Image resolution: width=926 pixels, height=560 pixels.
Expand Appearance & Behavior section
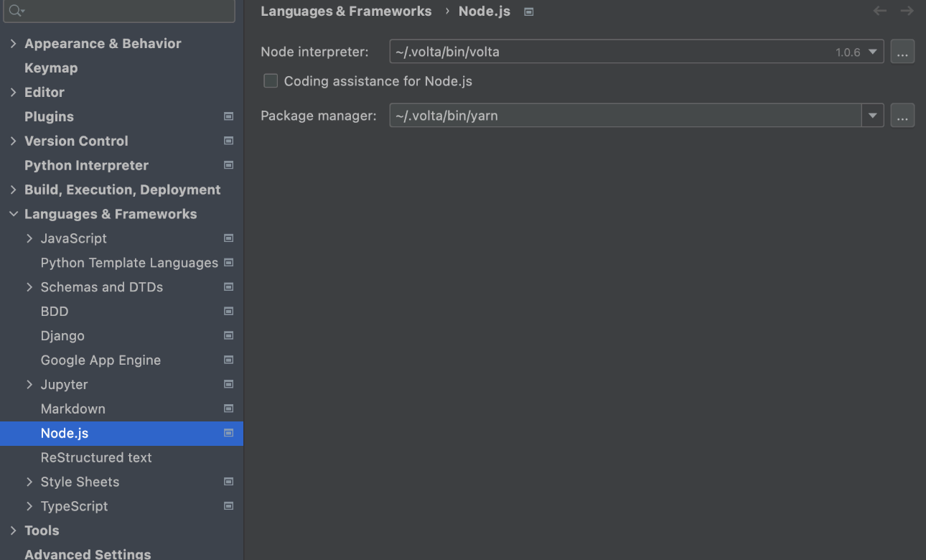coord(13,44)
